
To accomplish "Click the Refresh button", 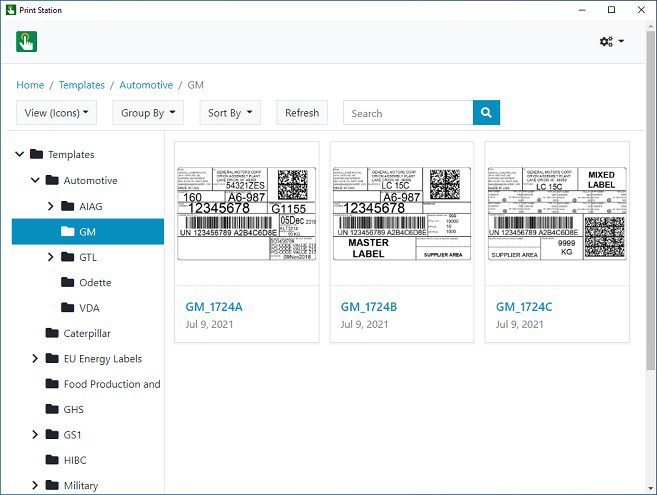I will [x=302, y=112].
